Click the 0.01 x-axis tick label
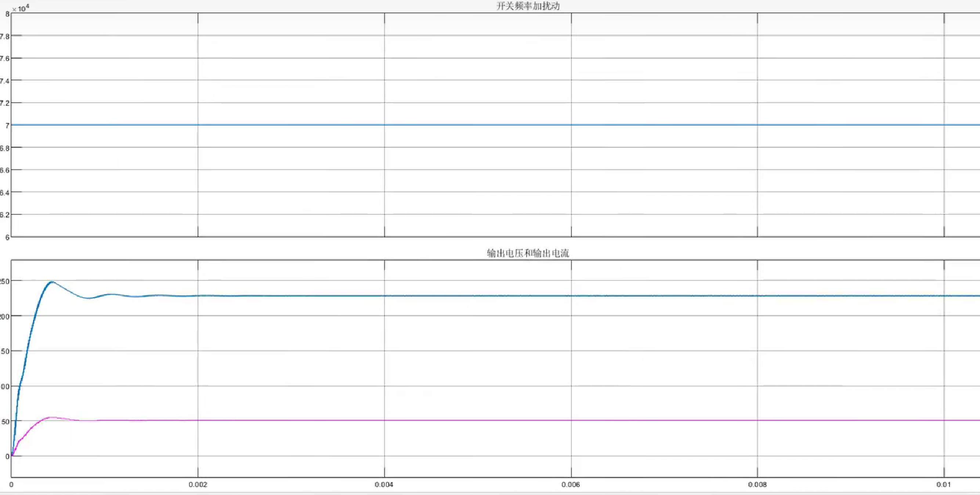980x495 pixels. coord(944,485)
